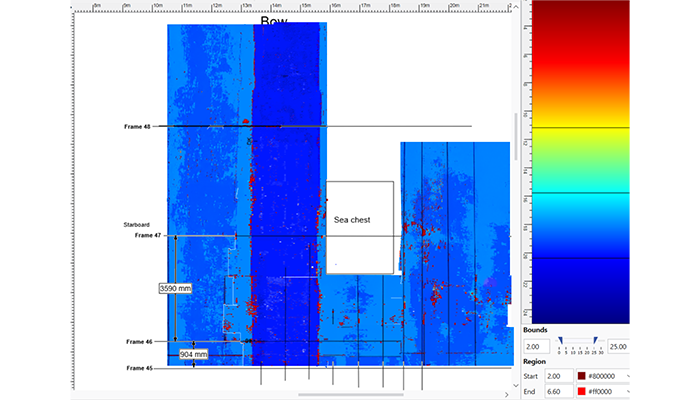This screenshot has height=400, width=700.
Task: Click the color scale gradient bar
Action: point(580,162)
